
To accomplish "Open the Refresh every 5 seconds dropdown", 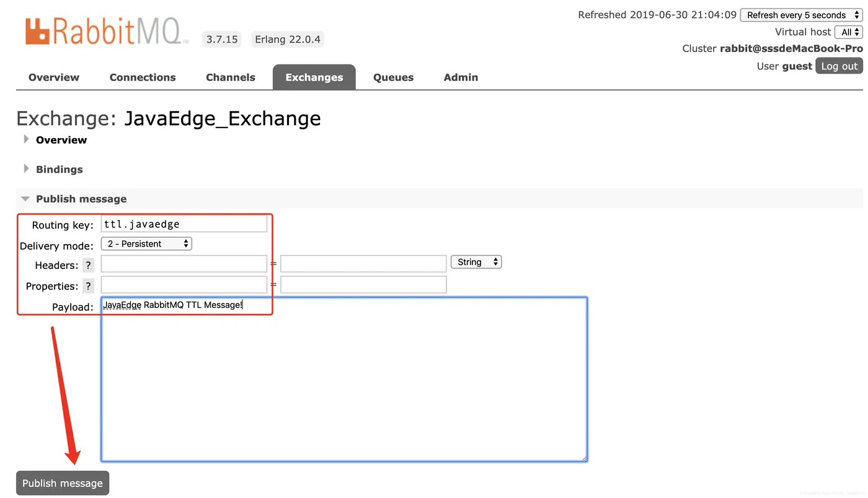I will tap(802, 15).
